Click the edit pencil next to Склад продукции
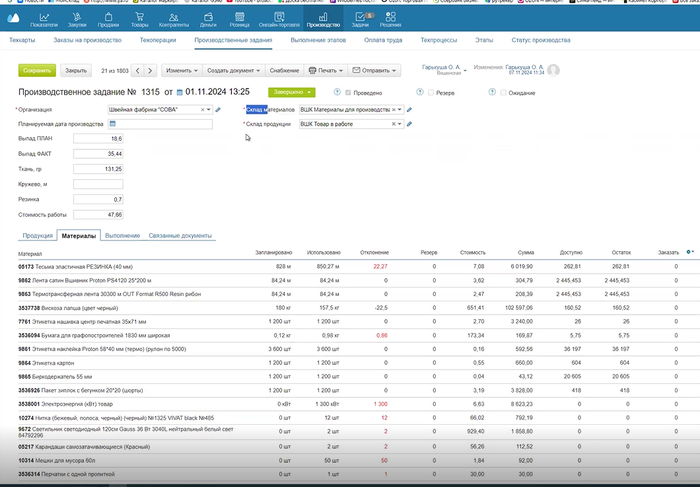Image resolution: width=700 pixels, height=487 pixels. tap(409, 124)
